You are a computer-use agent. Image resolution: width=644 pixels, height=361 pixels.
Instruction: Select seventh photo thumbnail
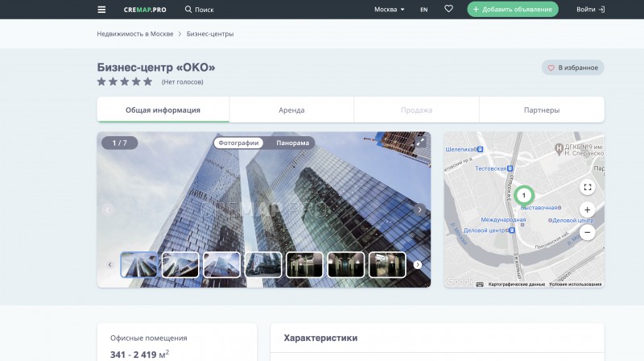pyautogui.click(x=387, y=265)
